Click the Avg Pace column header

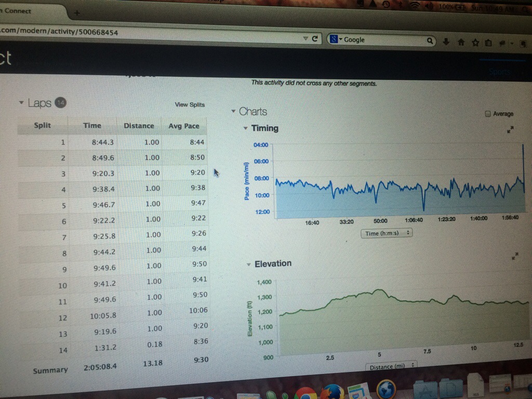pyautogui.click(x=183, y=126)
